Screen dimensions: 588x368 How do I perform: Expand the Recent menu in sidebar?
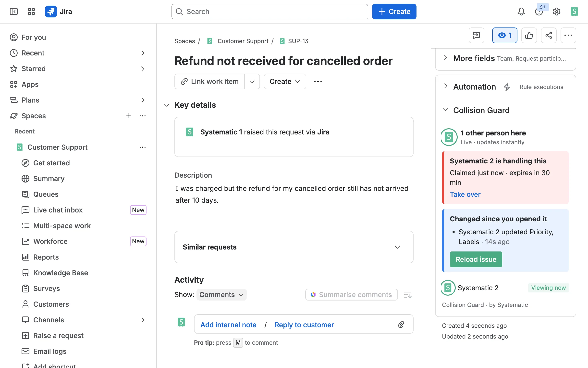click(143, 53)
